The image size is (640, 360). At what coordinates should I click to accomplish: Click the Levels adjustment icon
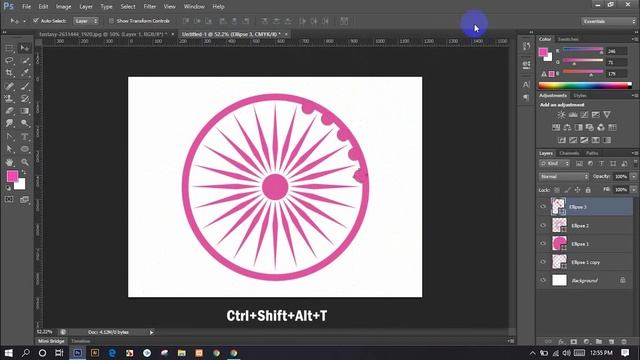[x=573, y=115]
